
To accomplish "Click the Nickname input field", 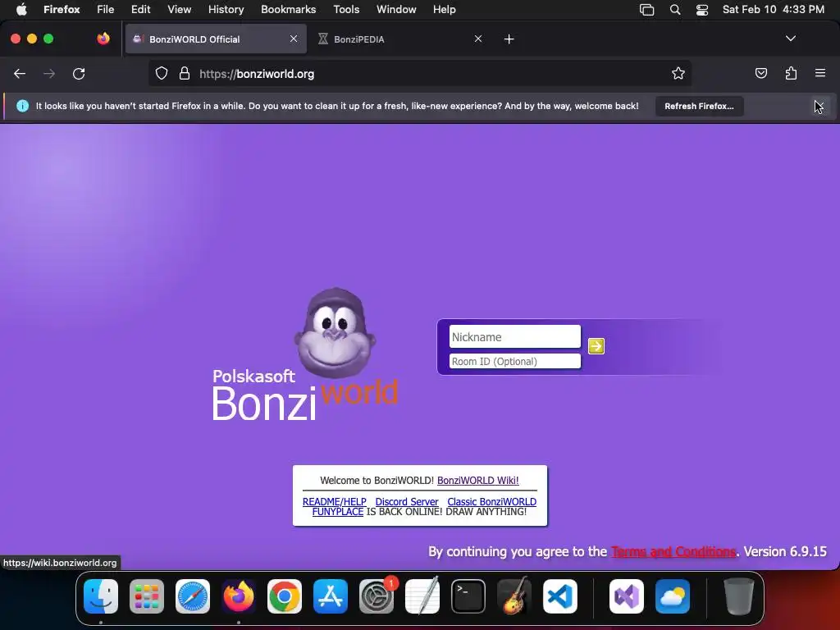I will click(x=515, y=337).
